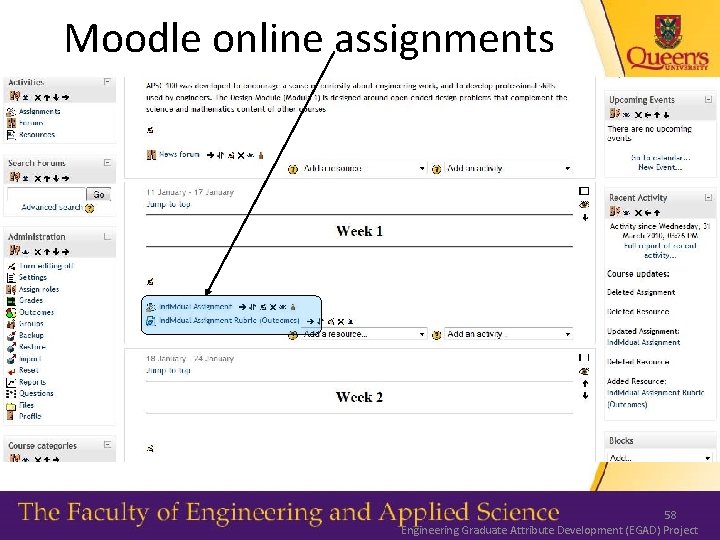
Task: Open Resources in the Activities block
Action: click(x=37, y=135)
